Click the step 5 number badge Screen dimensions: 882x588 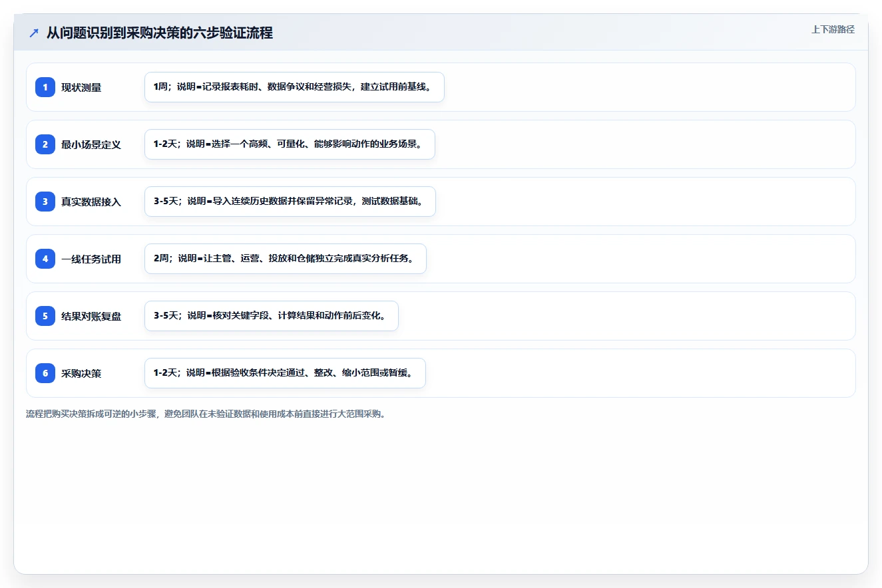(45, 316)
